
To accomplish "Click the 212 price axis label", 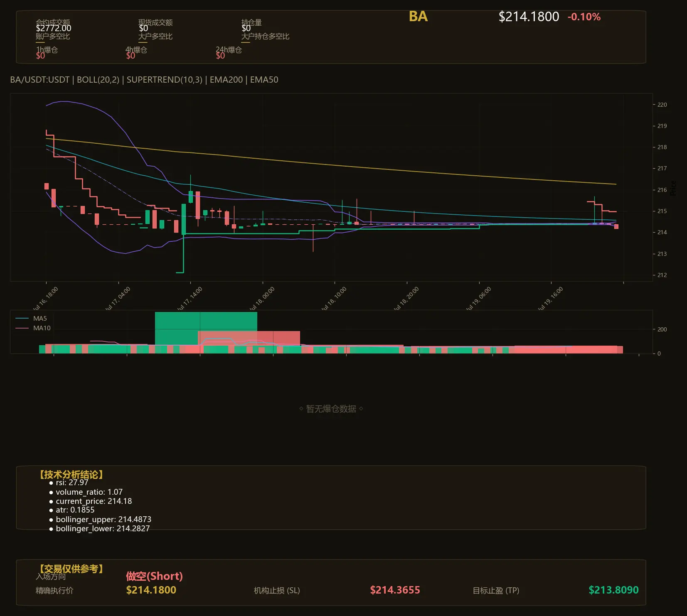I will pyautogui.click(x=662, y=275).
